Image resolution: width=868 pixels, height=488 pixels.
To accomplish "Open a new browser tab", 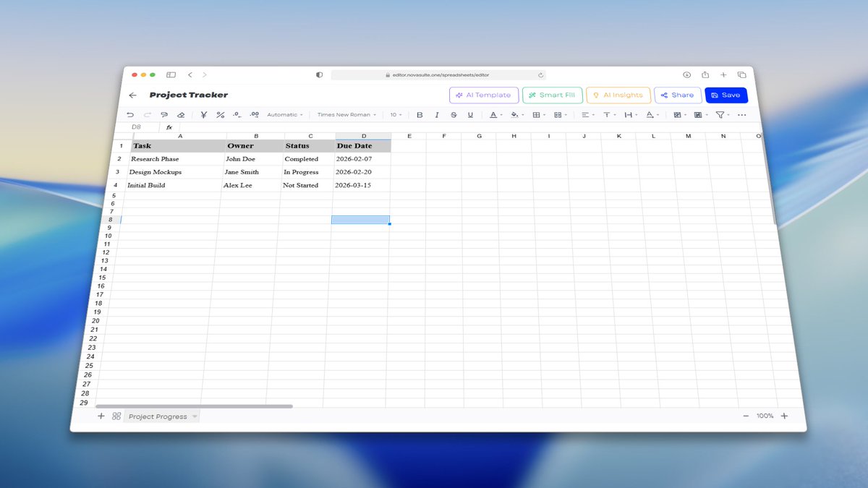I will point(723,74).
